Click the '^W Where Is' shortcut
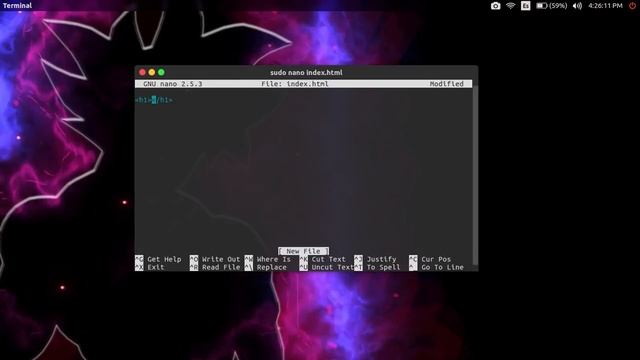640x360 pixels. pos(268,259)
